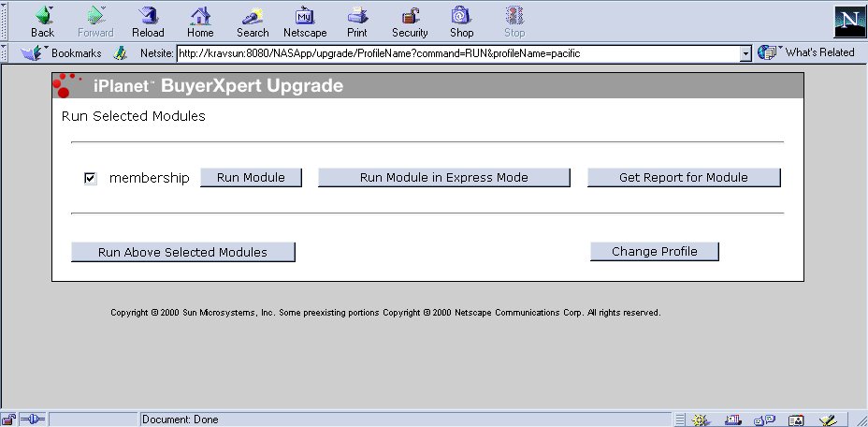Click Run Above Selected Modules
Screen dimensions: 868x427
[x=182, y=252]
